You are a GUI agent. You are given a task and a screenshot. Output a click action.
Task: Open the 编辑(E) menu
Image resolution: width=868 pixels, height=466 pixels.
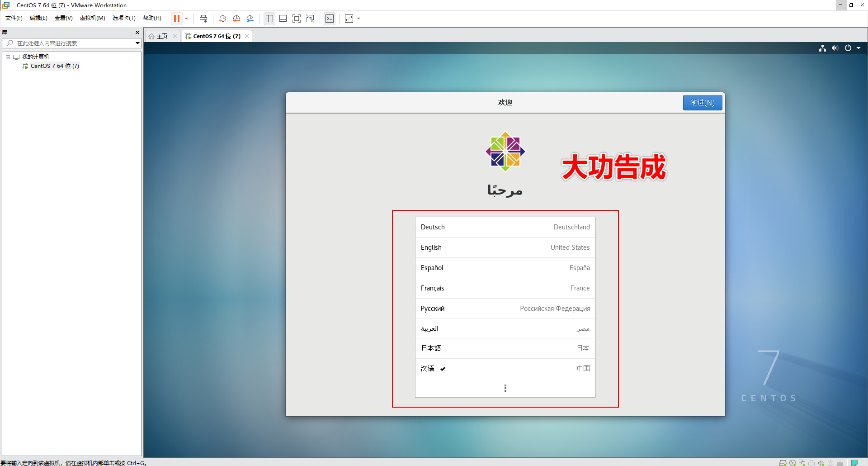pos(38,18)
